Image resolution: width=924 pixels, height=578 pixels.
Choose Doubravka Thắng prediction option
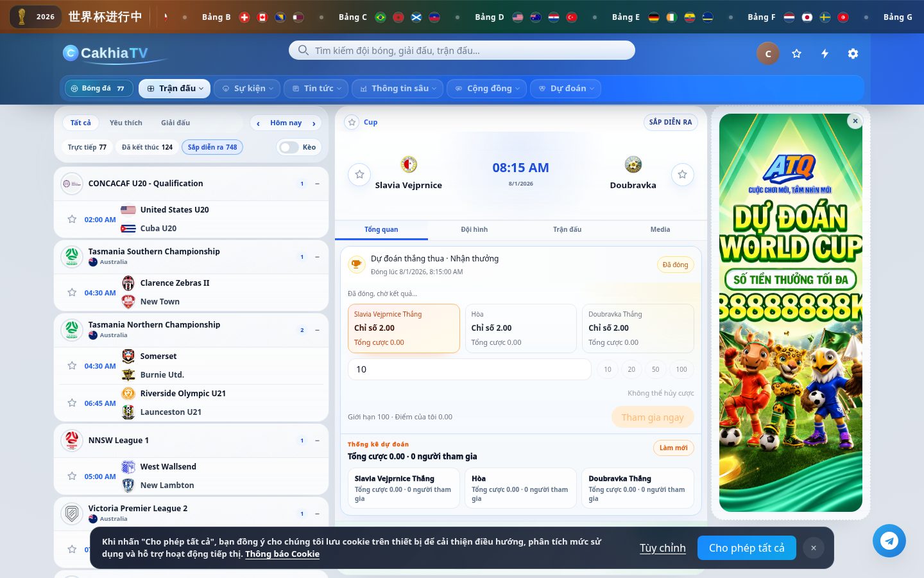(638, 328)
